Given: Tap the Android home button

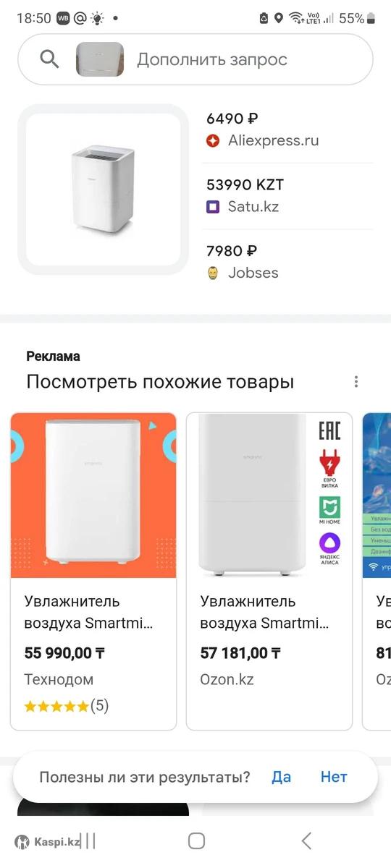Looking at the screenshot, I should pyautogui.click(x=196, y=841).
